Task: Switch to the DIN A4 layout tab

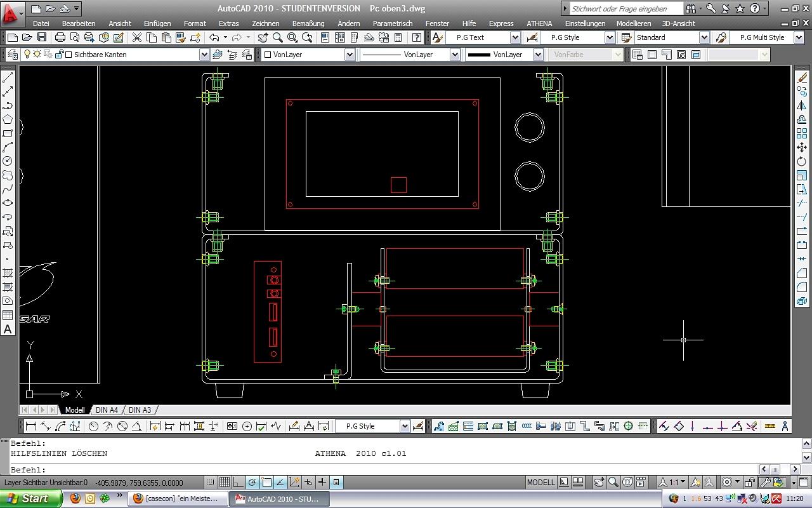Action: 107,410
